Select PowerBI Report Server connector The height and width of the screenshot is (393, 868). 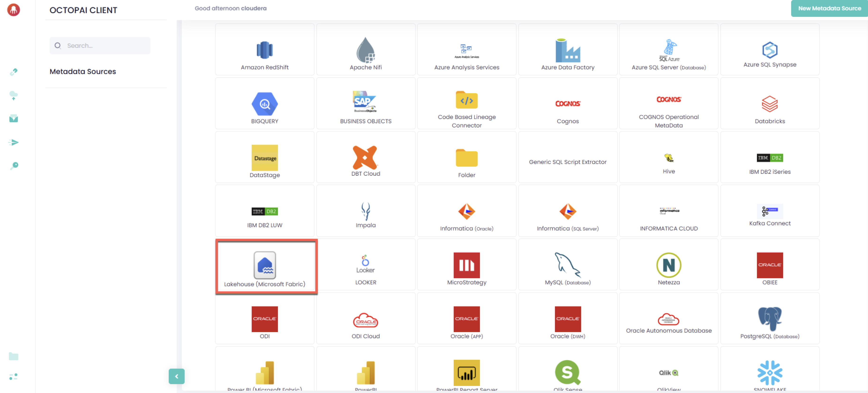click(x=467, y=369)
